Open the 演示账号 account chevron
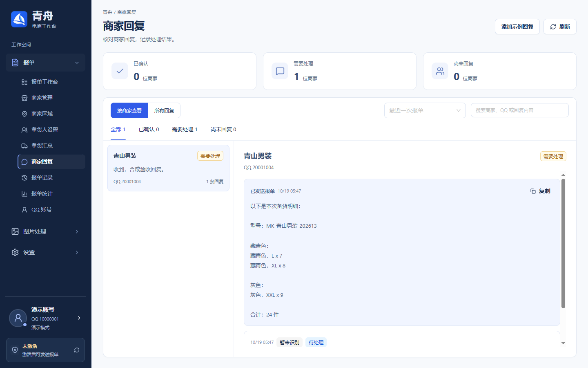The height and width of the screenshot is (368, 588). point(79,318)
